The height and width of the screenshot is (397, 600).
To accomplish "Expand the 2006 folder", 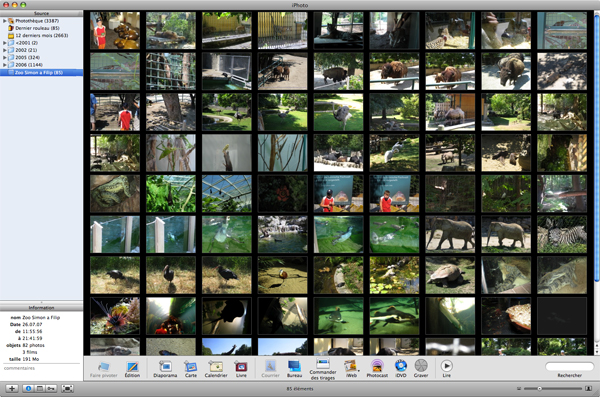I will point(5,65).
